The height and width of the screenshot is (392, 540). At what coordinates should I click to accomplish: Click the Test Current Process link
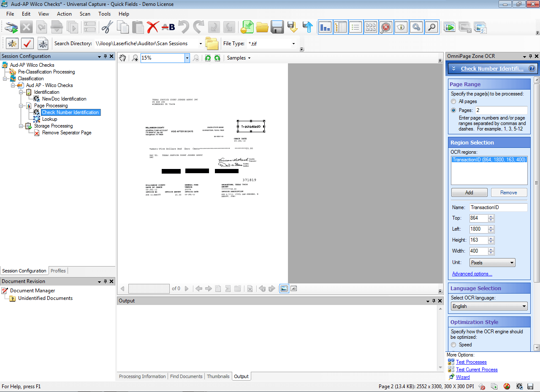coord(477,370)
